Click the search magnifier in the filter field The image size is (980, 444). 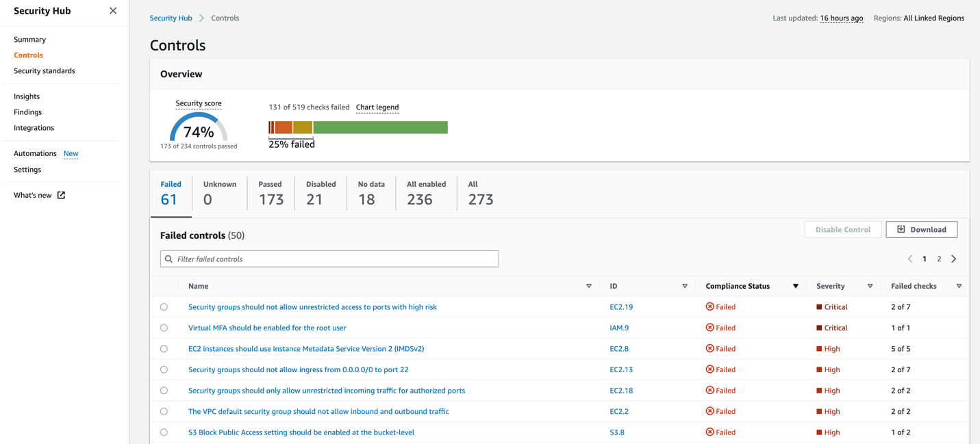click(x=168, y=259)
